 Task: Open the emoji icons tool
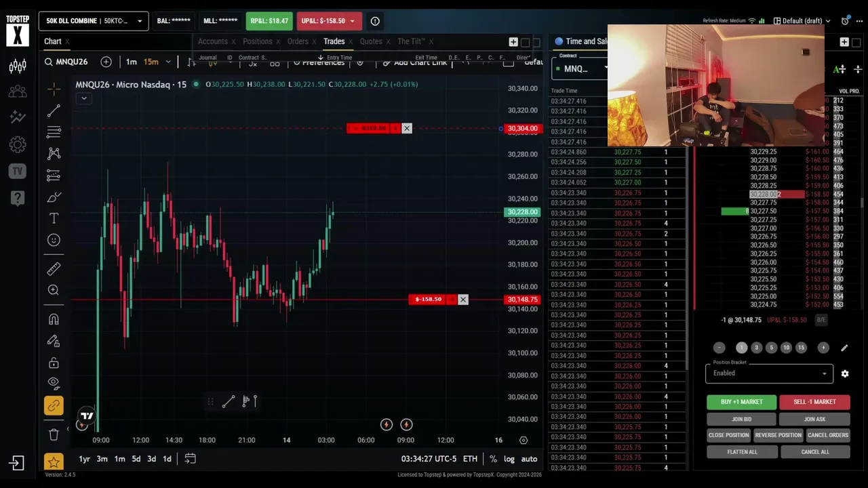[x=54, y=240]
